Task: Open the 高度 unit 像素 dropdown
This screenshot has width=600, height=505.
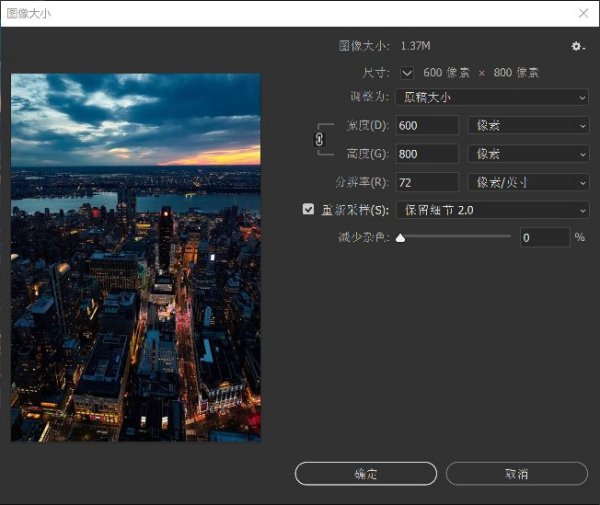Action: point(528,154)
